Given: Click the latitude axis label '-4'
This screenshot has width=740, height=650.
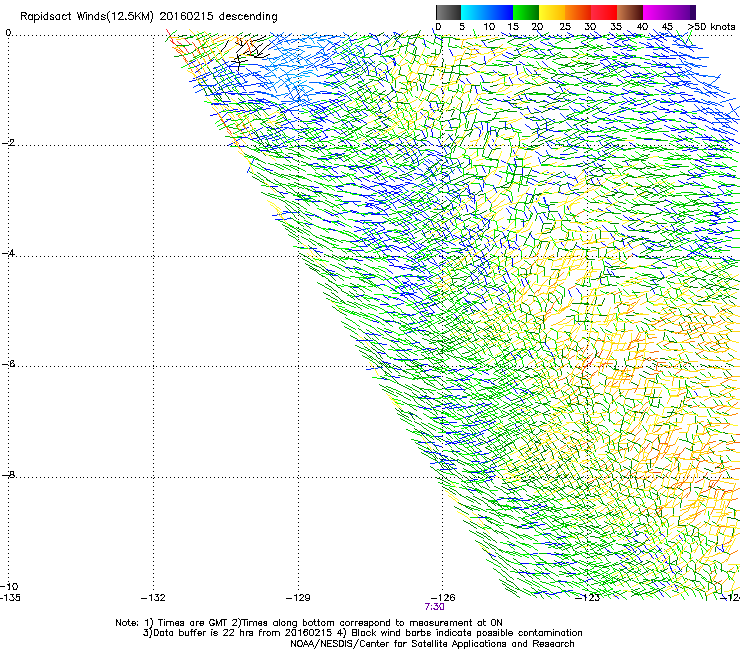Looking at the screenshot, I should point(8,253).
